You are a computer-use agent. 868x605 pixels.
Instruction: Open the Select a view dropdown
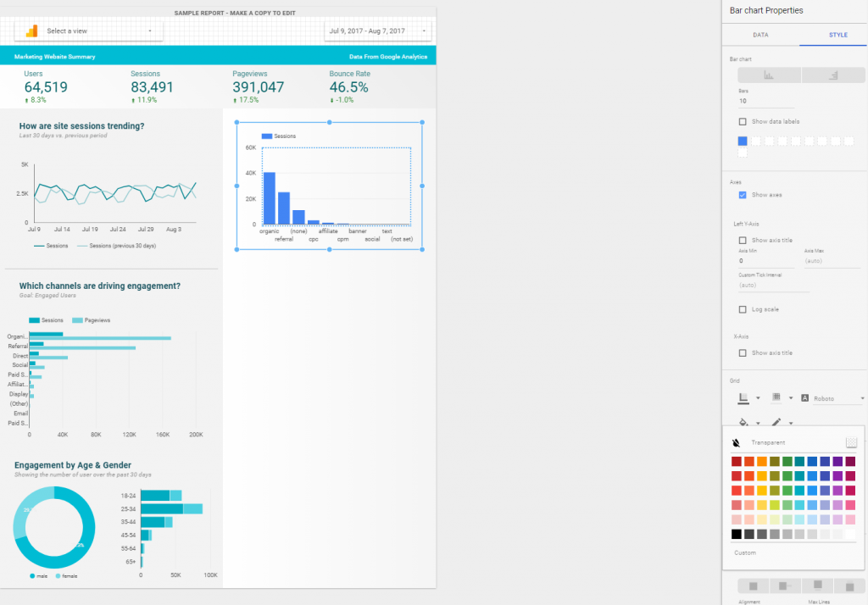pyautogui.click(x=100, y=31)
